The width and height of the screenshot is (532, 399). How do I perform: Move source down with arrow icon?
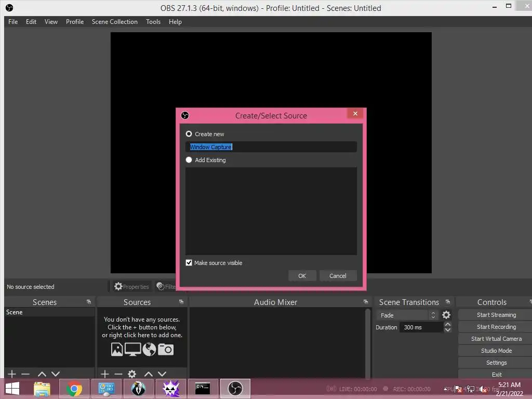coord(162,374)
